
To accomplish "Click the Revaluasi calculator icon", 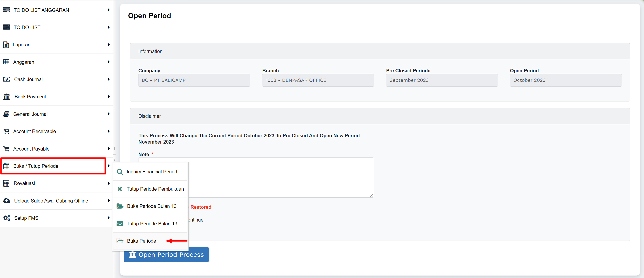I will click(6, 183).
